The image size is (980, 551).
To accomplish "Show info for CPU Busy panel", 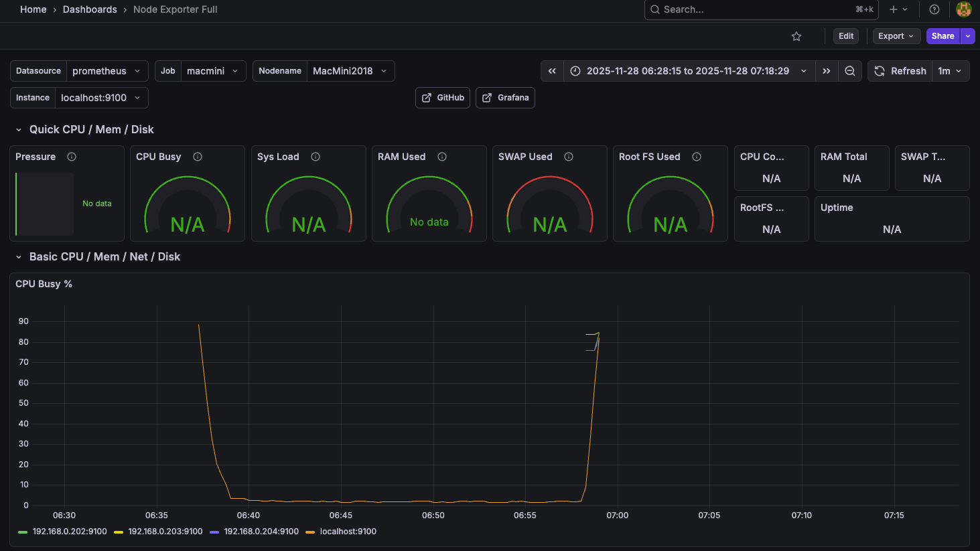I will (x=198, y=157).
